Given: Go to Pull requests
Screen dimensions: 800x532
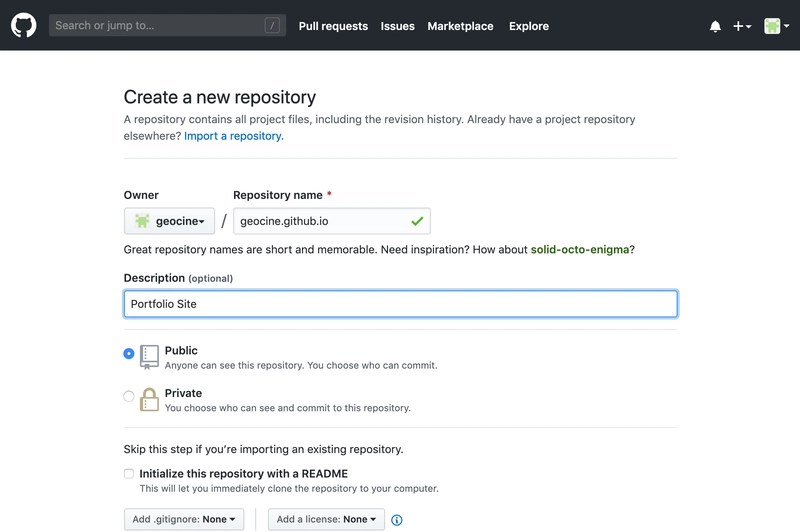Looking at the screenshot, I should click(x=333, y=26).
